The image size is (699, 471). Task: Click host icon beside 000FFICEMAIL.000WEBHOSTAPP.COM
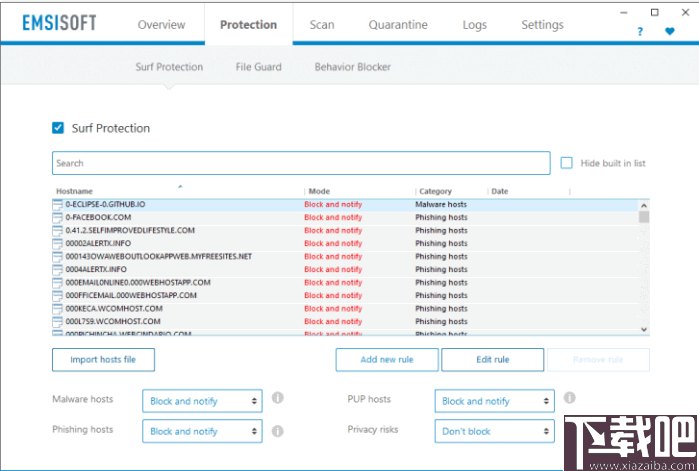(x=58, y=295)
